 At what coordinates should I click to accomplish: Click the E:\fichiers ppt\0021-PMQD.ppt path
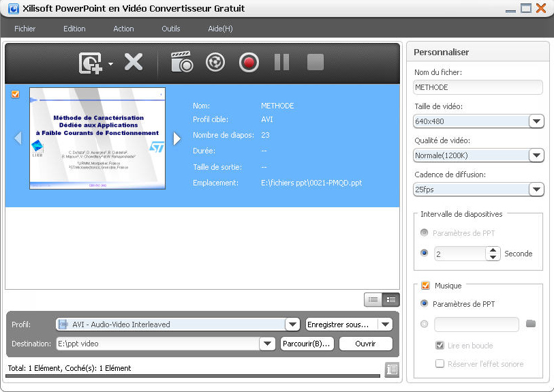click(311, 183)
